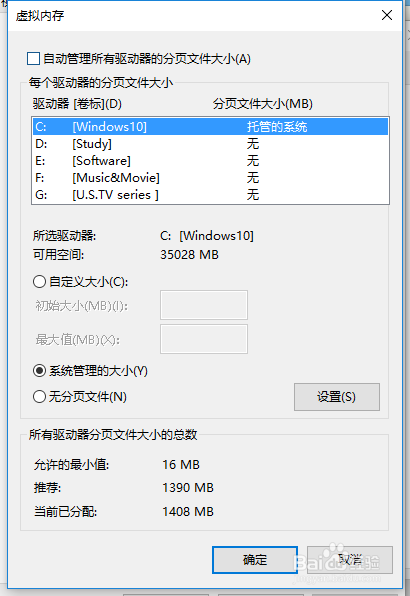Choose the 无分页文件(N) radio option

[39, 397]
